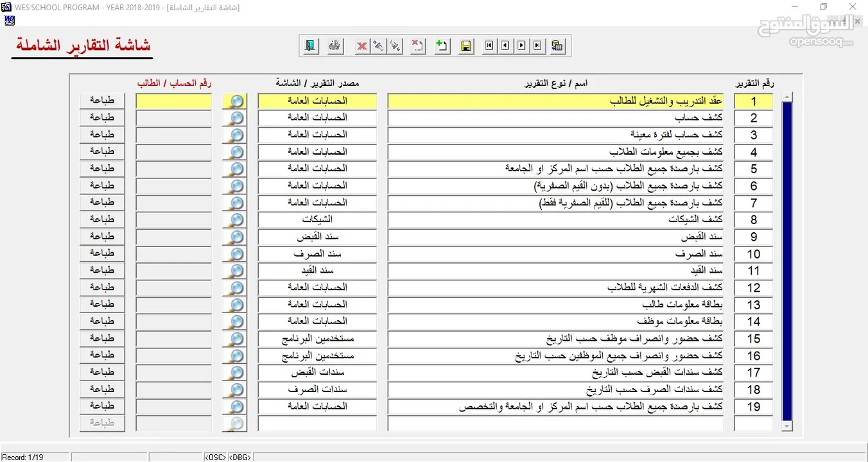Click طباعة button for report 1
This screenshot has width=868, height=462.
click(x=102, y=101)
